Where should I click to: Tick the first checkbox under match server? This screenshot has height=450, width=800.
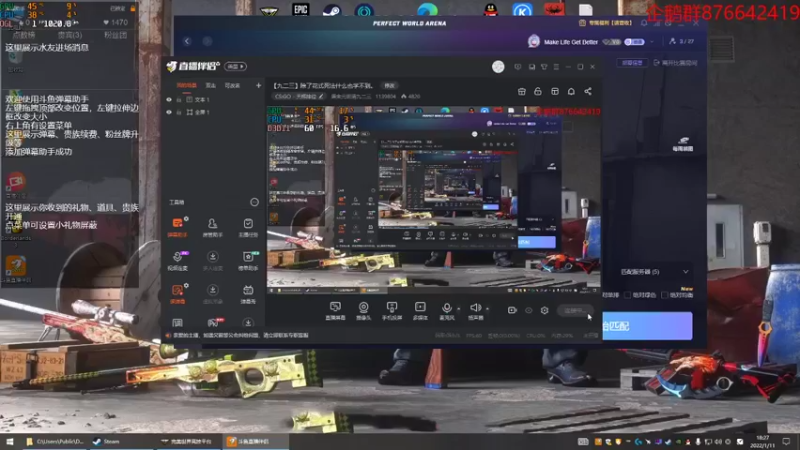(627, 295)
